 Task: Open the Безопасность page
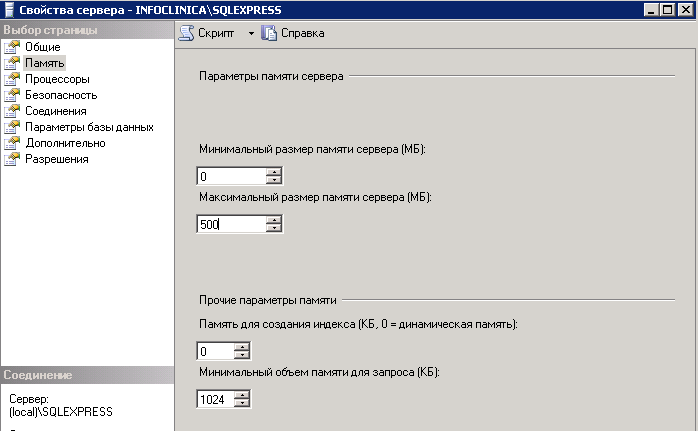click(61, 95)
